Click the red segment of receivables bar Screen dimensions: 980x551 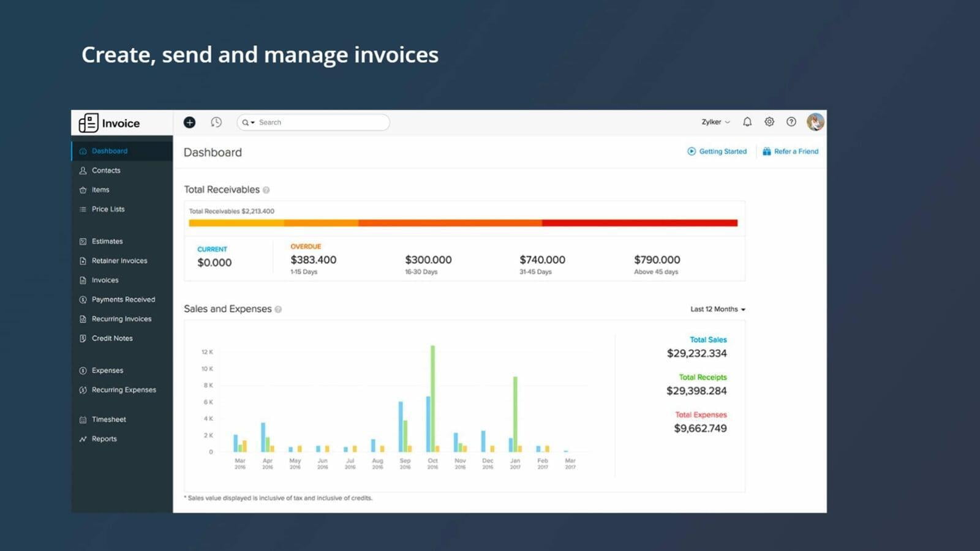tap(639, 223)
